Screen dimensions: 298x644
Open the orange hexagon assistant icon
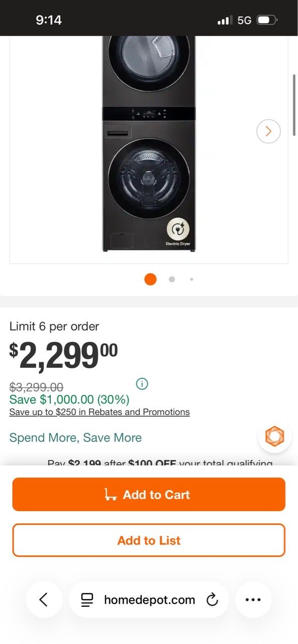[x=274, y=436]
